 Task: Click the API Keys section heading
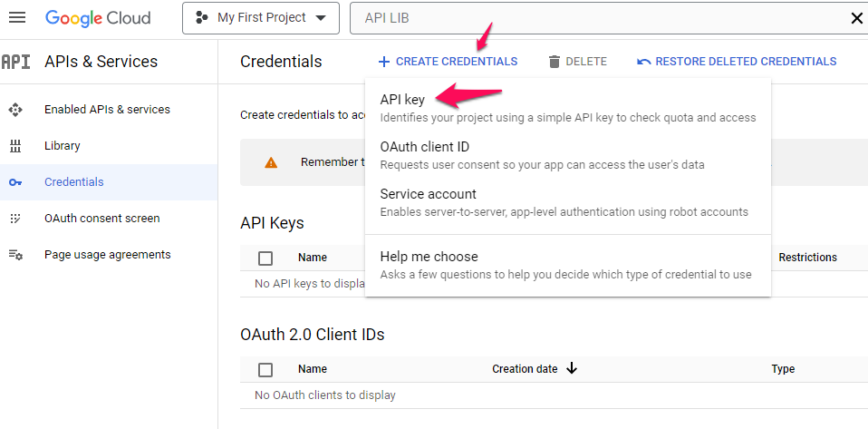pyautogui.click(x=273, y=223)
